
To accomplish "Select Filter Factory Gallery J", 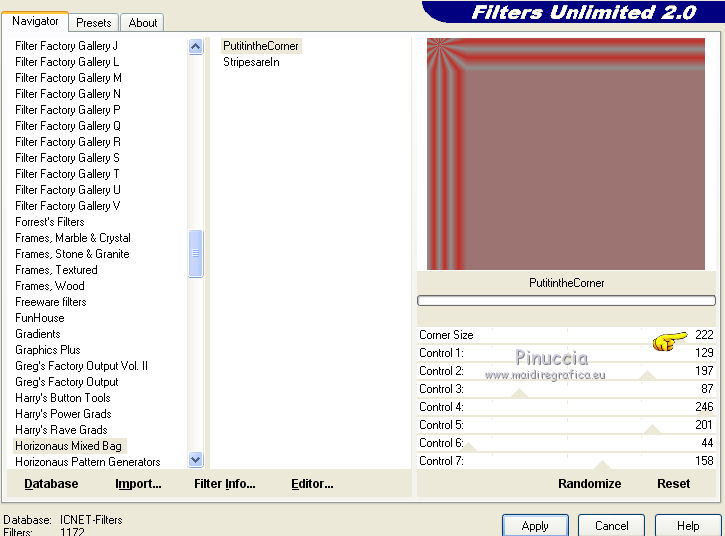I will coord(66,46).
